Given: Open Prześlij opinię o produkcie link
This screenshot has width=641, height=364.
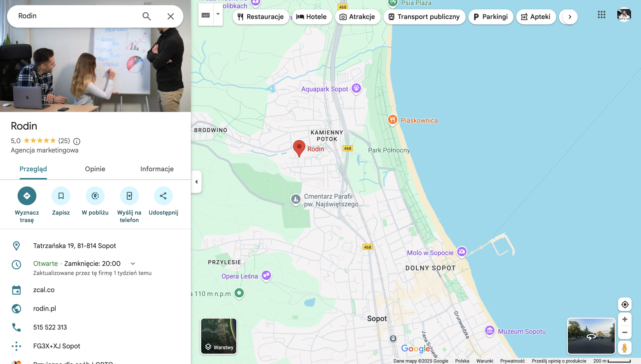Looking at the screenshot, I should [x=559, y=361].
